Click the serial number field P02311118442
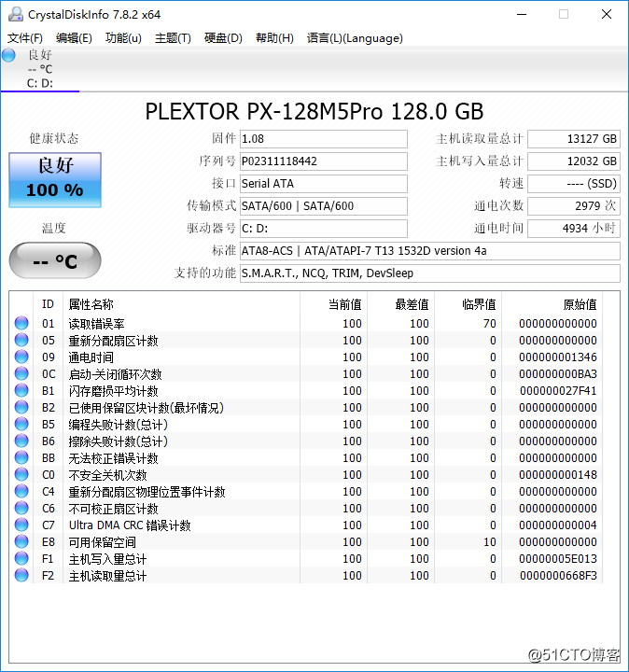Image resolution: width=629 pixels, height=672 pixels. (x=324, y=161)
